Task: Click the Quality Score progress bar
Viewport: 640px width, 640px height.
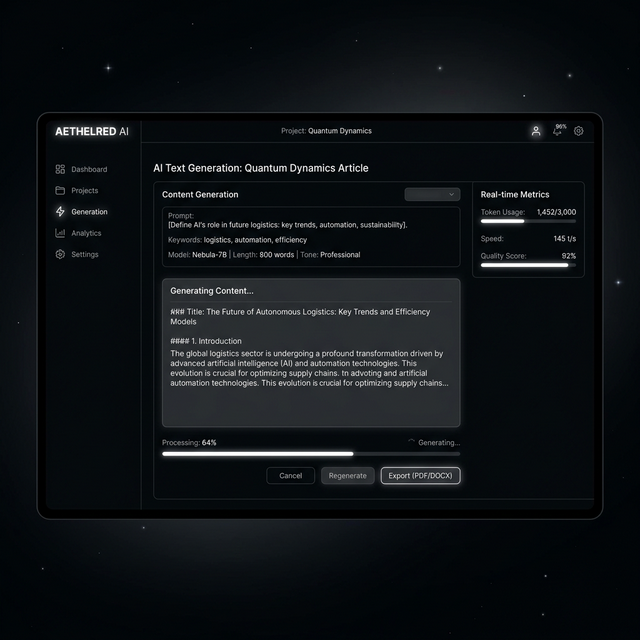Action: [528, 265]
